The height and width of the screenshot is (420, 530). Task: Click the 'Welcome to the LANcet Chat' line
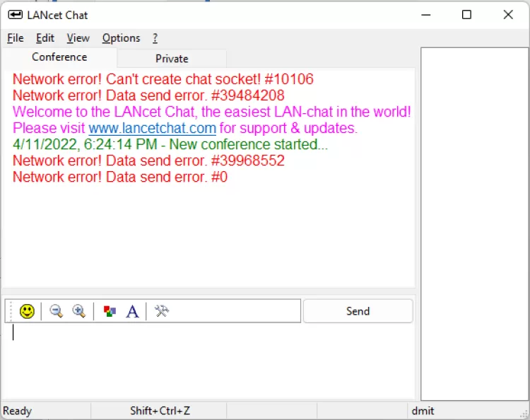[211, 112]
